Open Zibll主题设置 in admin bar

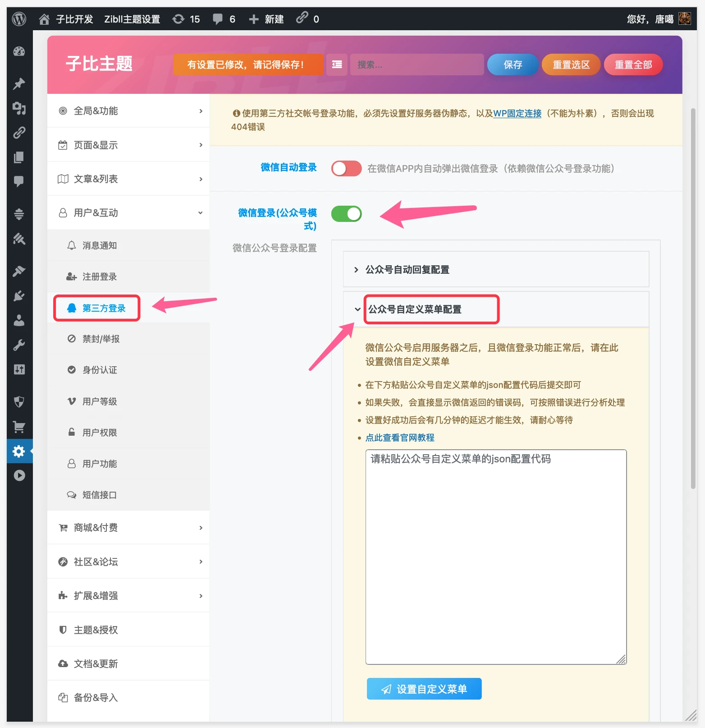[132, 19]
